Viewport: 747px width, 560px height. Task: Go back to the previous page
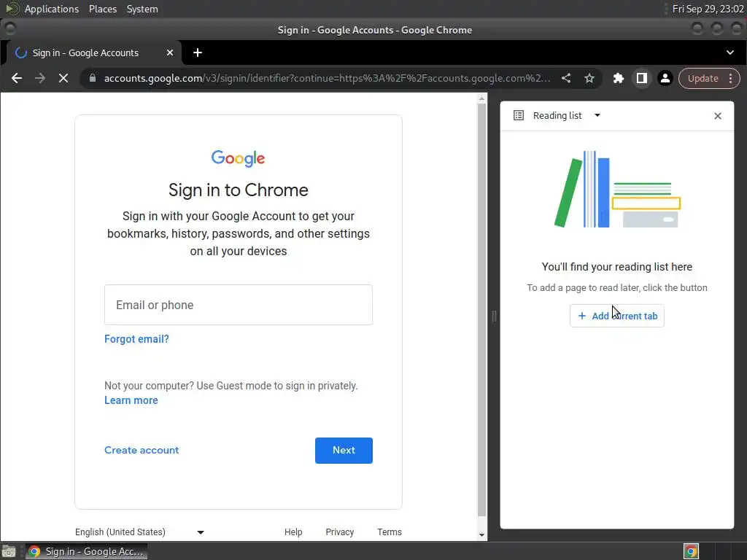click(x=17, y=78)
